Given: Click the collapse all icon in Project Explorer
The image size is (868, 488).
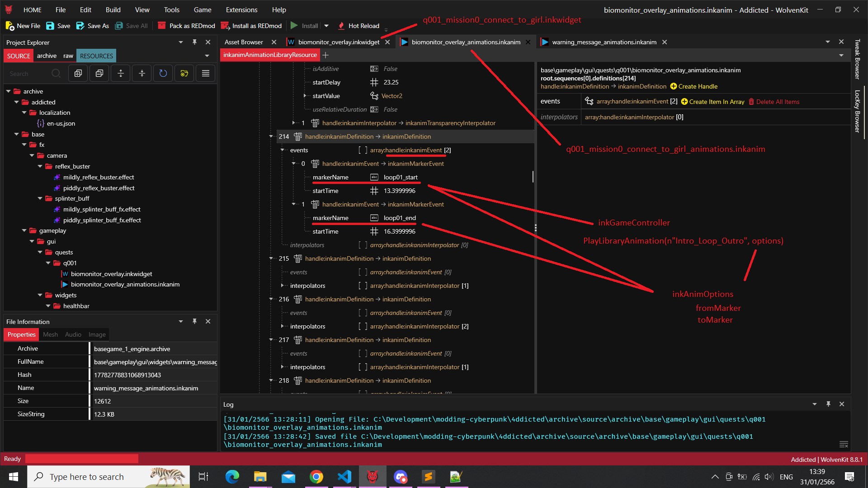Looking at the screenshot, I should (x=99, y=73).
